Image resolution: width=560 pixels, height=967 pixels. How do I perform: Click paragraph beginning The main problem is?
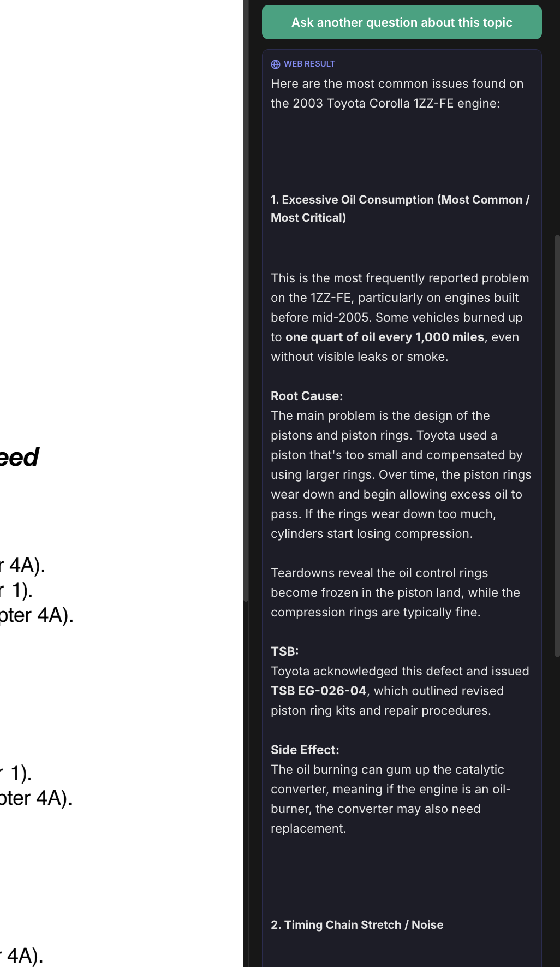(401, 474)
